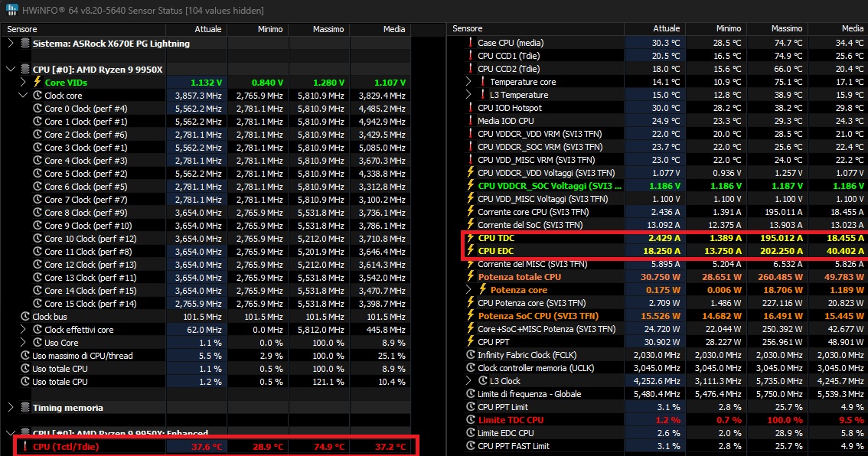Click the clock icon beside Clock controller memoria
The width and height of the screenshot is (868, 456).
coord(471,367)
